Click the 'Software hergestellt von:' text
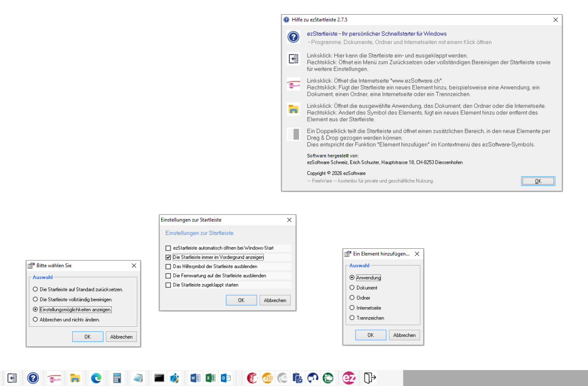The width and height of the screenshot is (588, 386). (x=332, y=156)
